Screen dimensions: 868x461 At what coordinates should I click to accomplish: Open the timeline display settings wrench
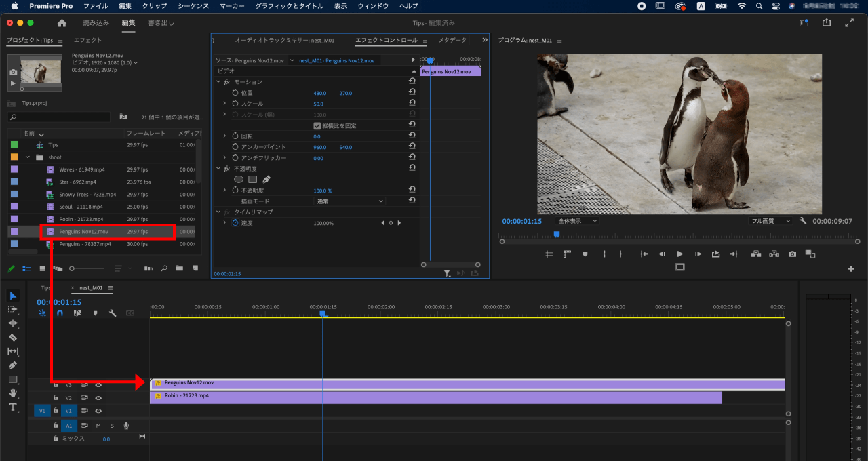[x=113, y=313]
